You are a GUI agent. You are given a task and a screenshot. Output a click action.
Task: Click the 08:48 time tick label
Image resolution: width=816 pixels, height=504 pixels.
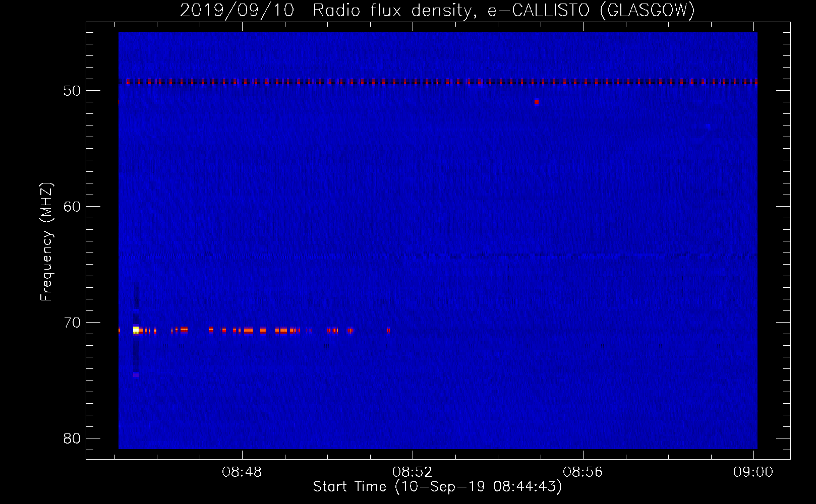point(242,472)
